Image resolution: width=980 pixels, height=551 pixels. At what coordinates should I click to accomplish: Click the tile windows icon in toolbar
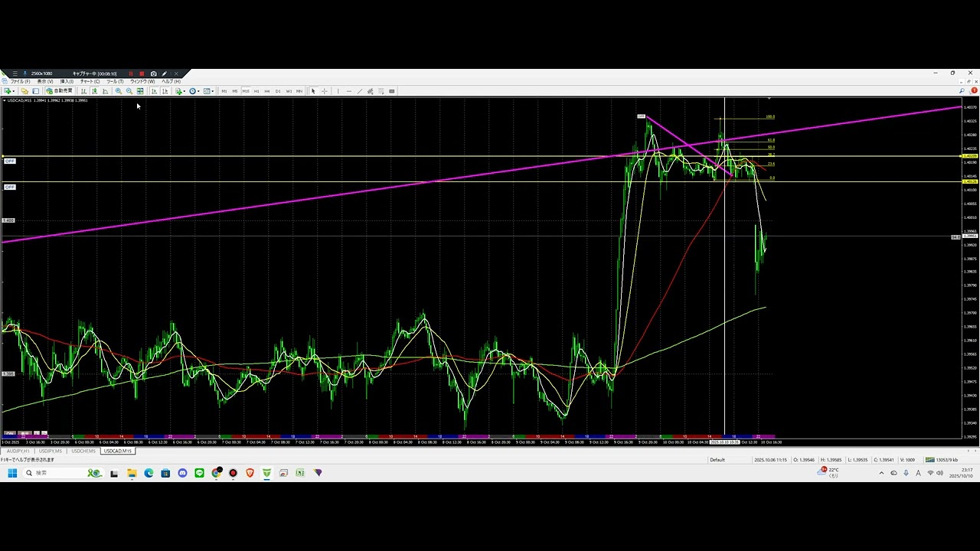click(x=140, y=91)
